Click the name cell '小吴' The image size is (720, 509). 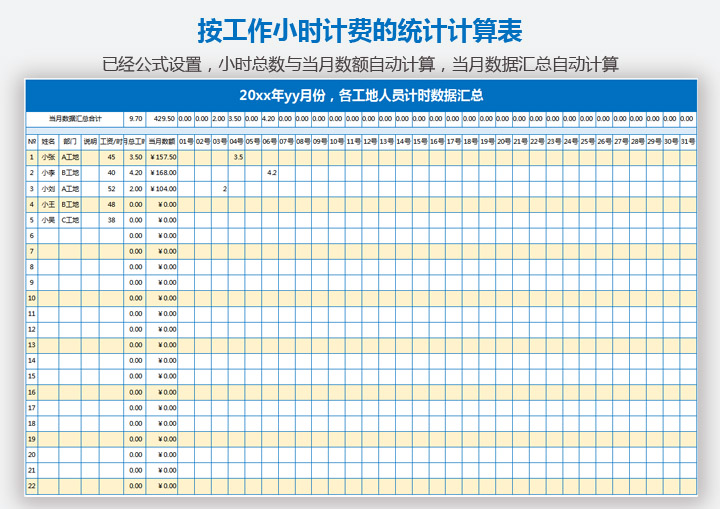click(48, 220)
